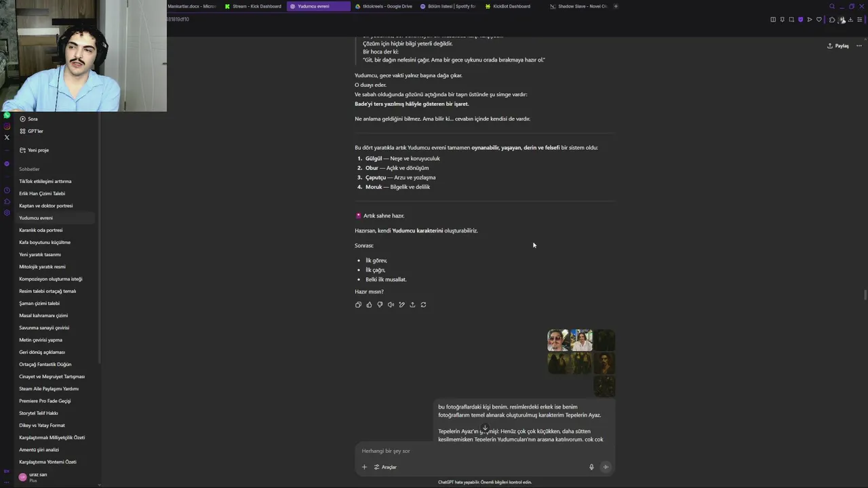
Task: Select the Yudumcu evreni chat in sidebar
Action: pos(56,218)
